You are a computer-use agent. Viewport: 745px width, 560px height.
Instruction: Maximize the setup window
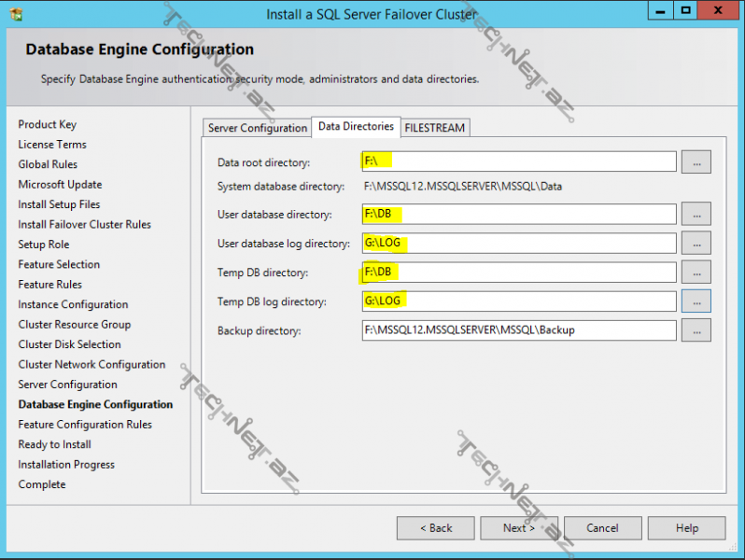686,11
